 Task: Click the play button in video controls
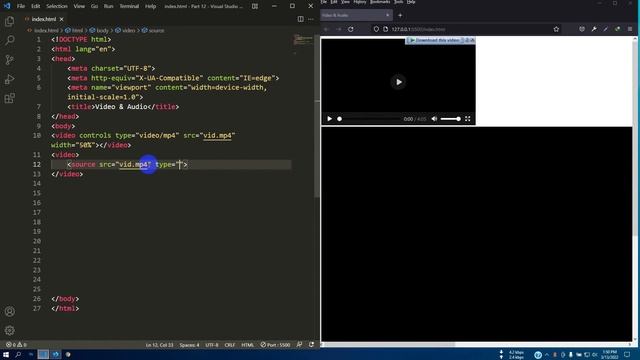point(329,119)
